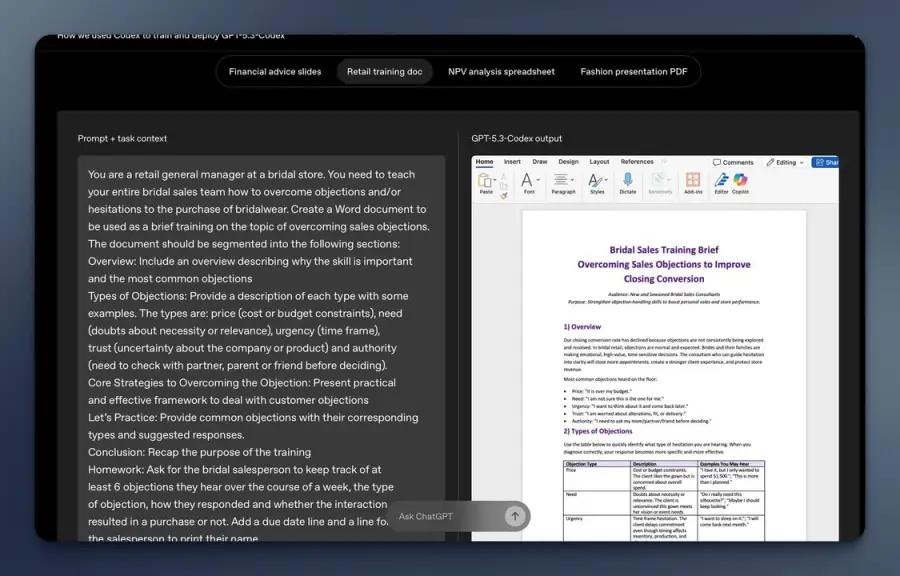Expand the Paragraph group dropdown arrow
The width and height of the screenshot is (900, 576).
(x=572, y=180)
